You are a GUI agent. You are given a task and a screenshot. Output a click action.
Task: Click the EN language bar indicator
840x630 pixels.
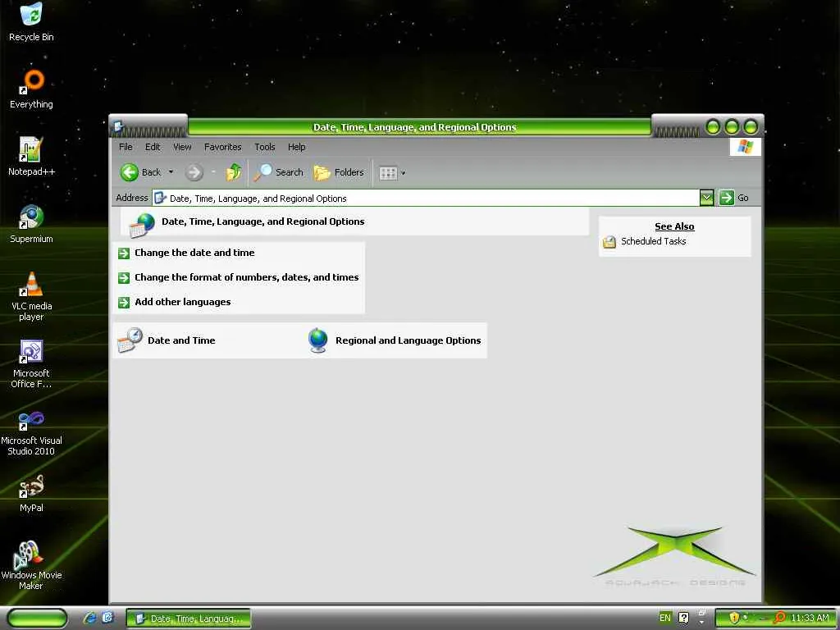(x=664, y=618)
